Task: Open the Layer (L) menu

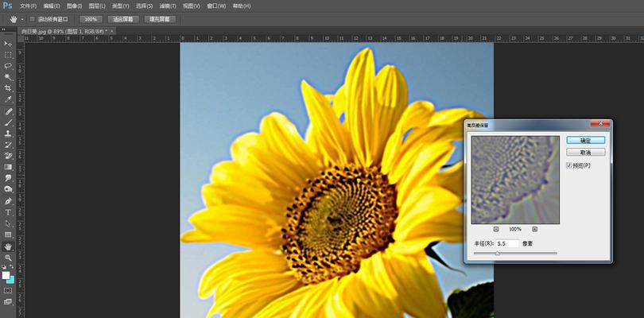Action: (x=97, y=6)
